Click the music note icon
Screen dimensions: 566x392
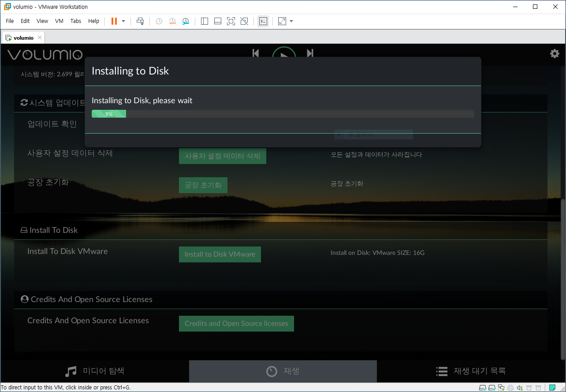pyautogui.click(x=71, y=371)
